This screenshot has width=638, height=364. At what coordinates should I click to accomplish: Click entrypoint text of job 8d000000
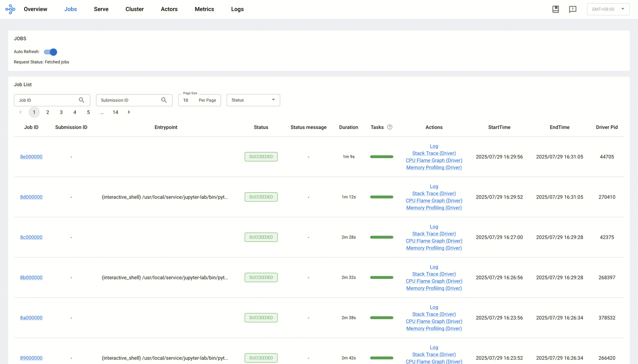click(165, 197)
